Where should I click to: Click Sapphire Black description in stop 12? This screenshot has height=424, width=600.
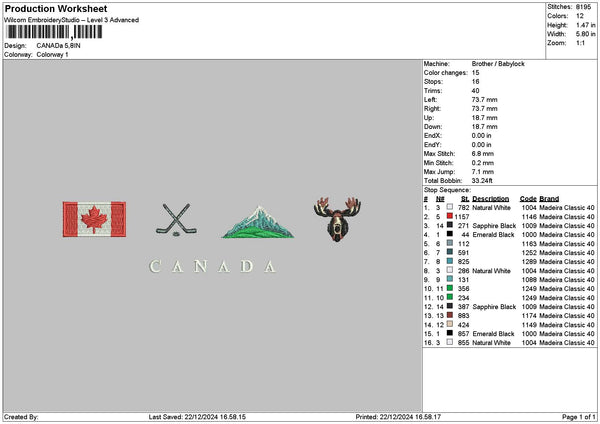coord(494,307)
